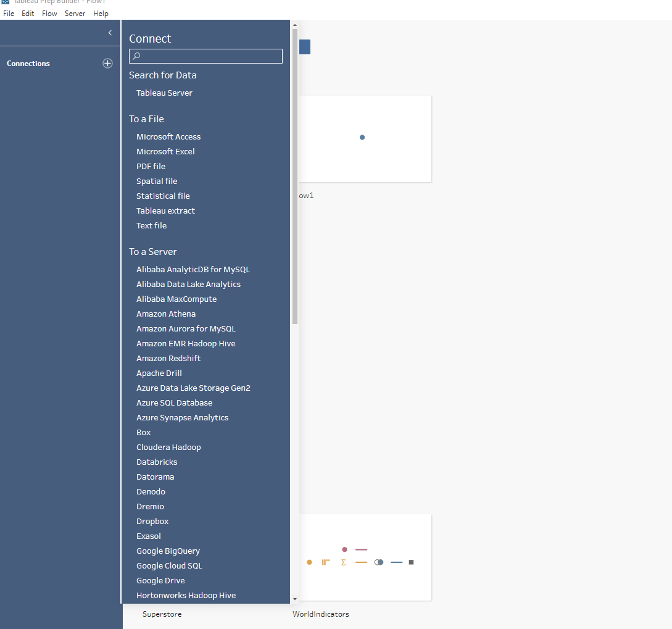Select Google BigQuery from the server list
The width and height of the screenshot is (672, 629).
pyautogui.click(x=168, y=551)
